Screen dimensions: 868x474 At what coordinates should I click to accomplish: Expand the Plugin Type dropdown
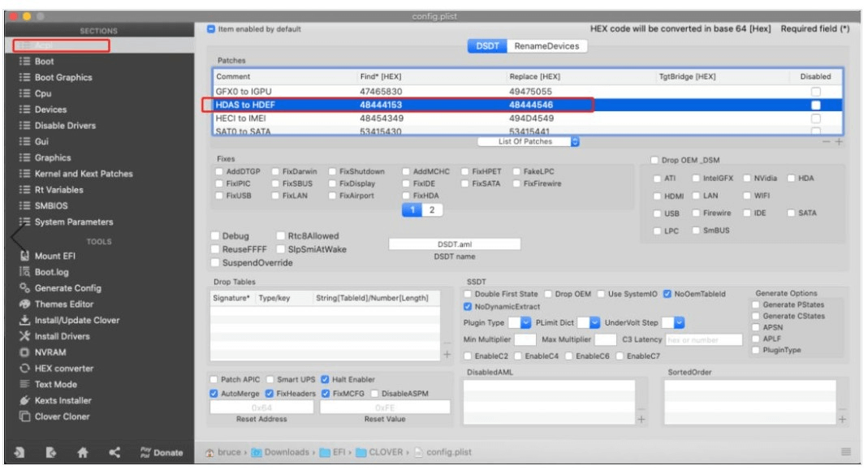[525, 323]
